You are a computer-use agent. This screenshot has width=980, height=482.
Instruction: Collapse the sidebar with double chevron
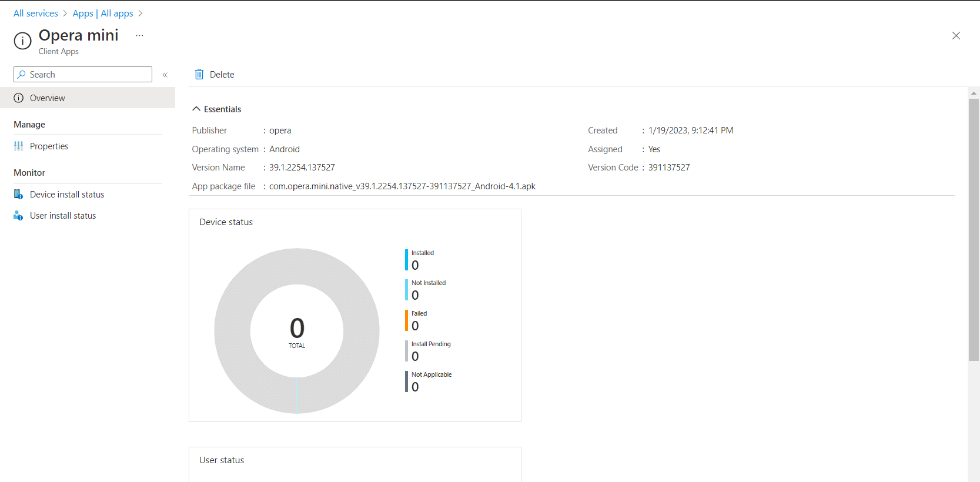pos(165,75)
